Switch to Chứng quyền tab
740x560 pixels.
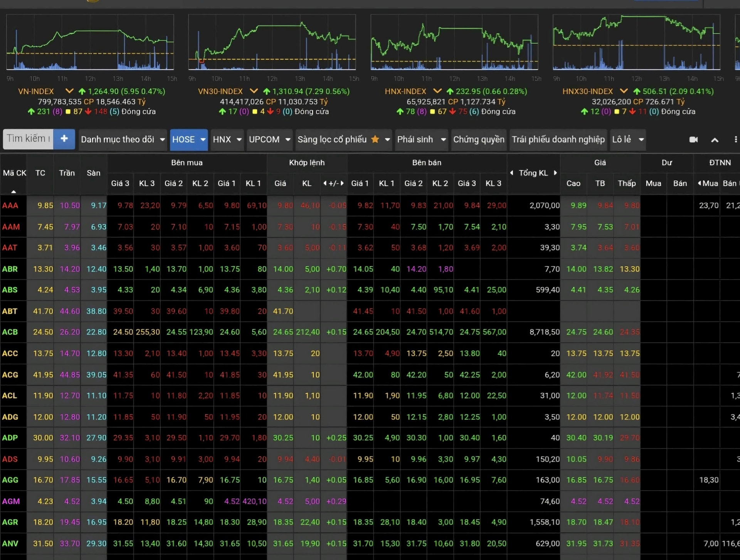(x=479, y=139)
